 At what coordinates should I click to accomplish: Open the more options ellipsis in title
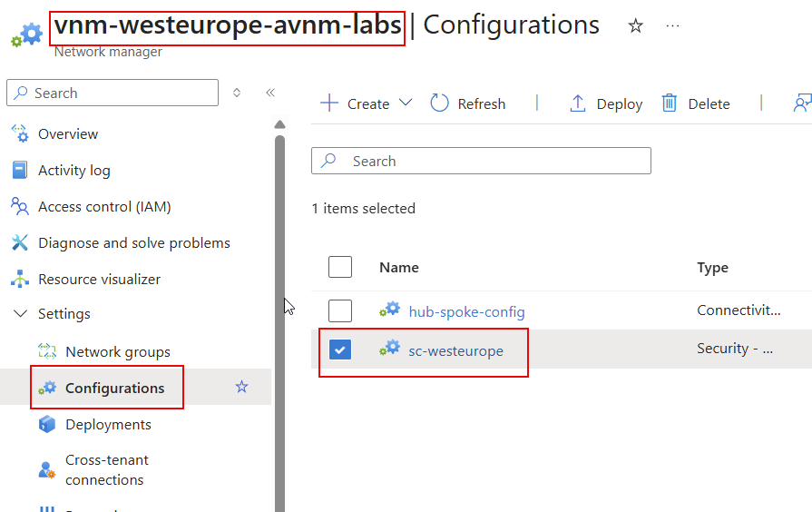[x=672, y=26]
